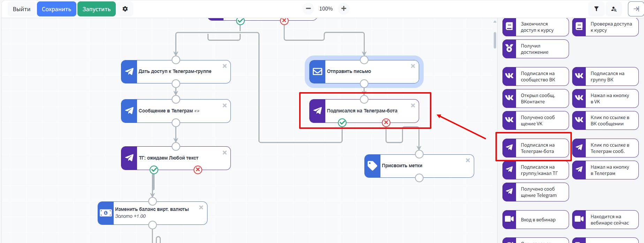Click input port of 'Присвоить метки' node

(419, 154)
